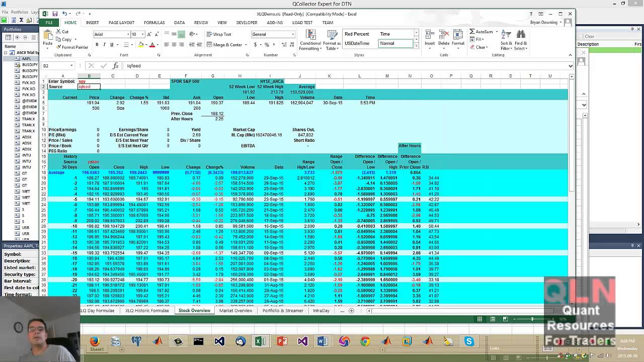Open the Clear dropdown in Editing group
The image size is (644, 362).
pyautogui.click(x=479, y=47)
